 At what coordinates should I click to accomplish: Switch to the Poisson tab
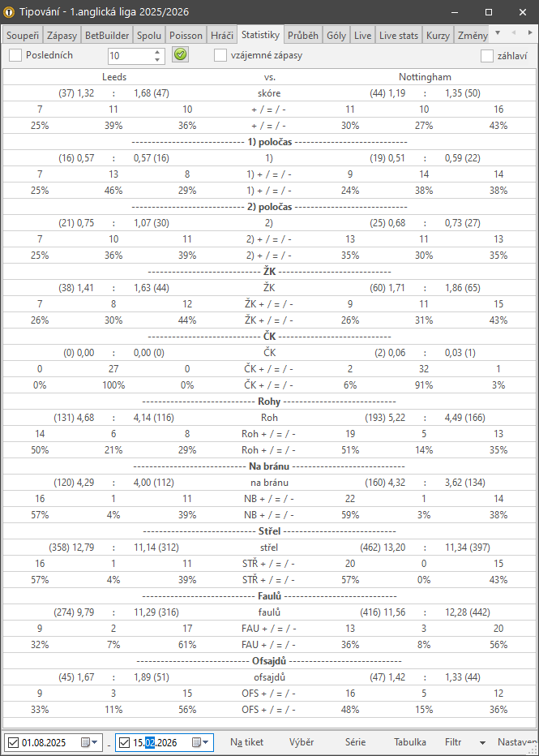pyautogui.click(x=186, y=36)
